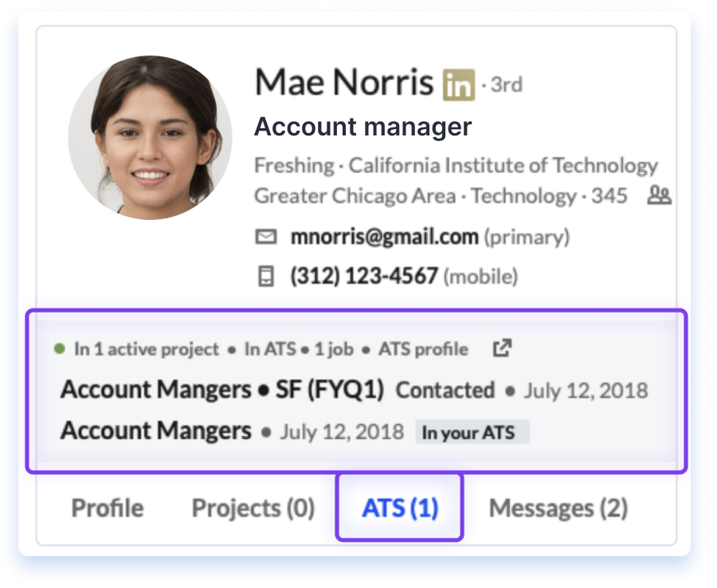Click the Contacted status label
Viewport: 717px width, 588px height.
tap(445, 390)
